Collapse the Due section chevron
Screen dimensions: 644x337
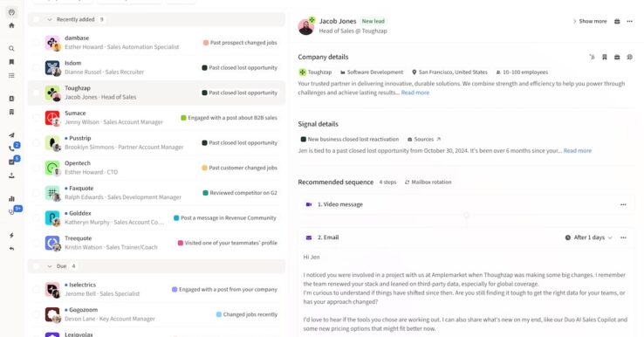click(x=49, y=266)
